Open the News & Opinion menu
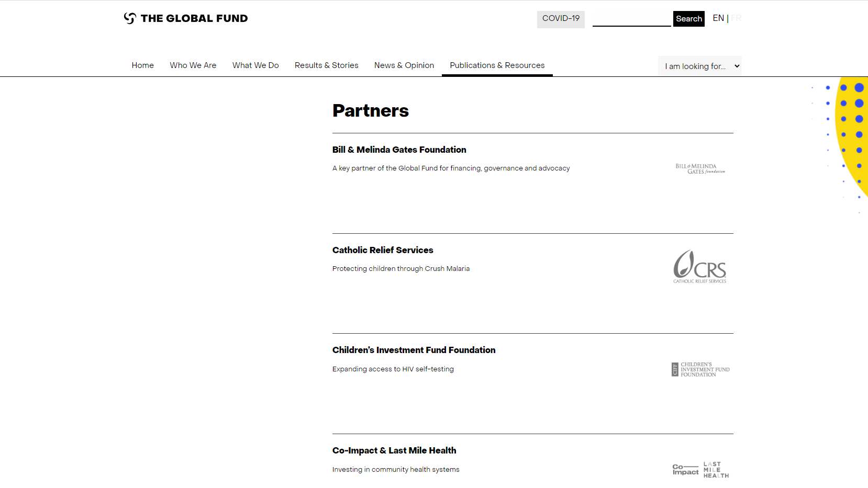The width and height of the screenshot is (868, 488). 404,65
